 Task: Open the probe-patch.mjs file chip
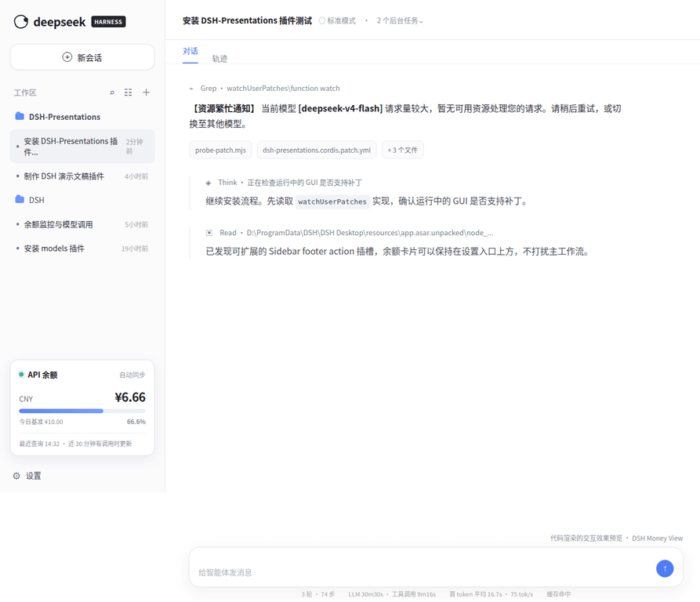point(220,150)
